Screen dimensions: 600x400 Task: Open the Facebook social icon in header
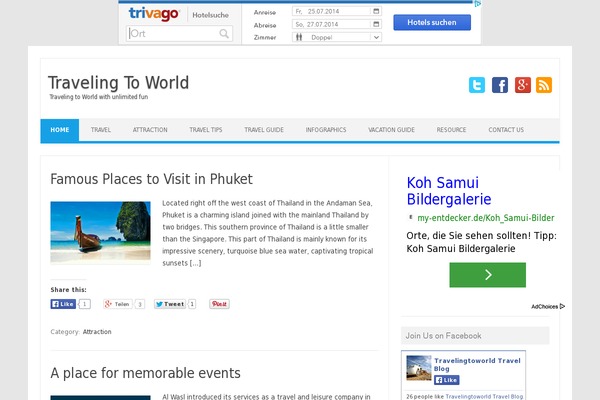click(x=500, y=85)
